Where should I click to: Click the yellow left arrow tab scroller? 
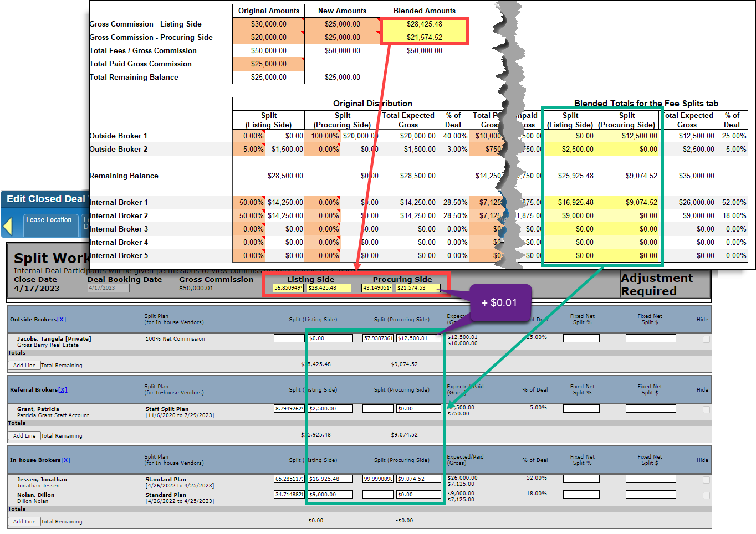point(8,226)
